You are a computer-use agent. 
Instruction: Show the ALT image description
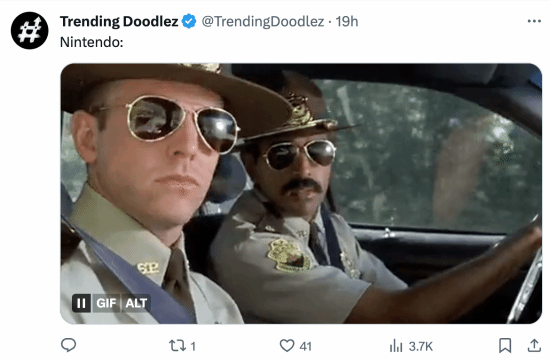[x=136, y=303]
